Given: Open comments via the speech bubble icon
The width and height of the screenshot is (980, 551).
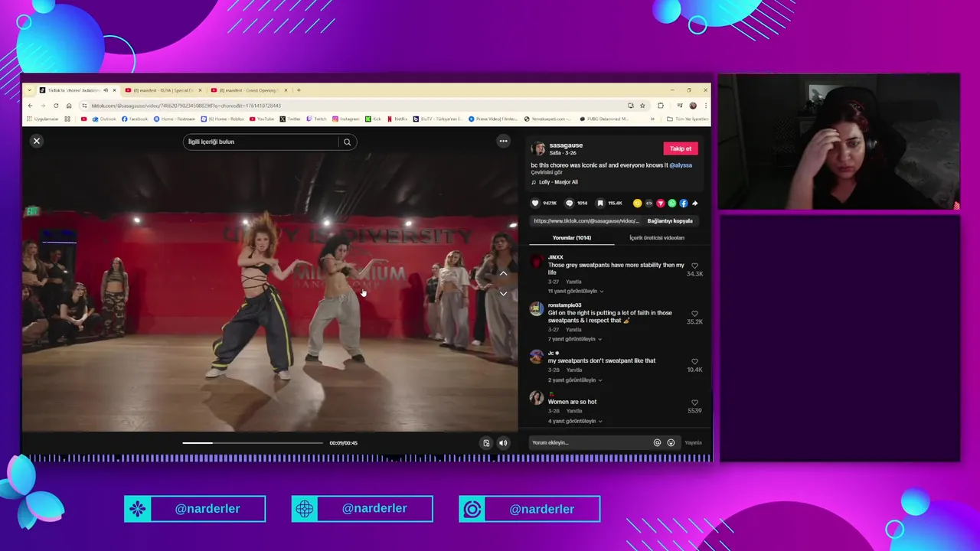Looking at the screenshot, I should (569, 204).
